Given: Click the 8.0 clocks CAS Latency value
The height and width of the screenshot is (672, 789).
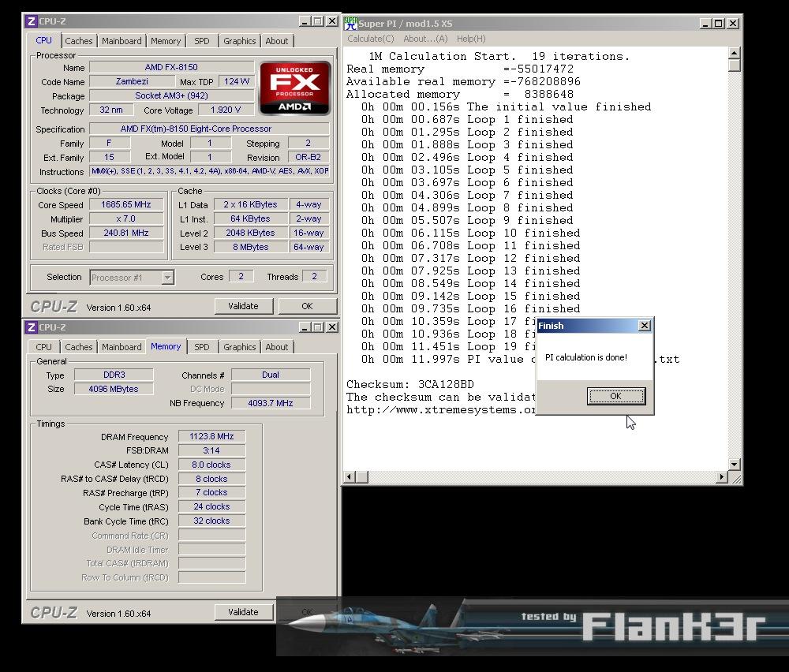Looking at the screenshot, I should pos(211,465).
